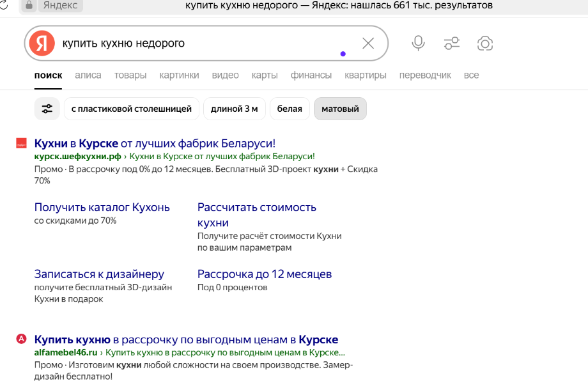Screen dimensions: 588x381
Task: Open the переводчик tab
Action: click(x=425, y=75)
